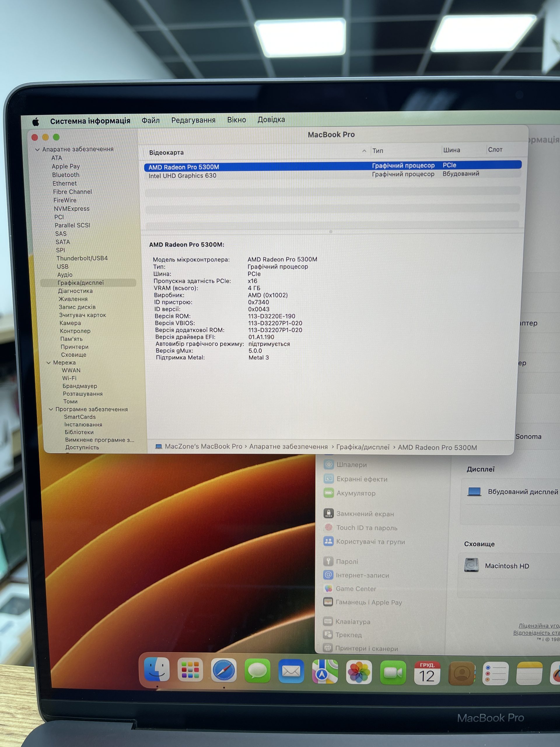This screenshot has height=747, width=560.
Task: Open Клавіатура settings pane
Action: tap(352, 621)
